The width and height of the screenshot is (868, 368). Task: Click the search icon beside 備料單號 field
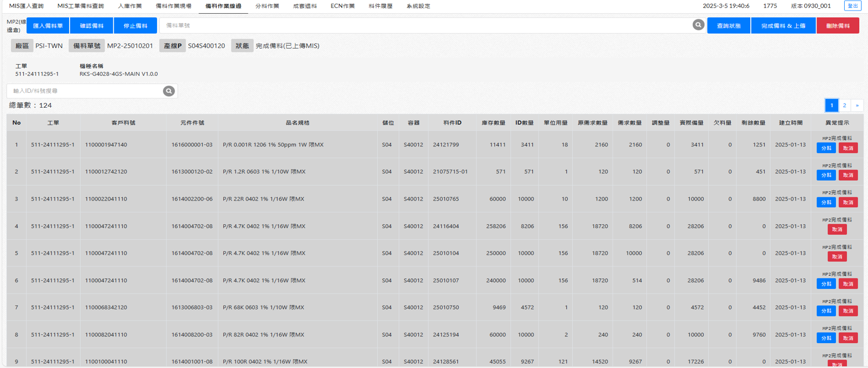(698, 25)
